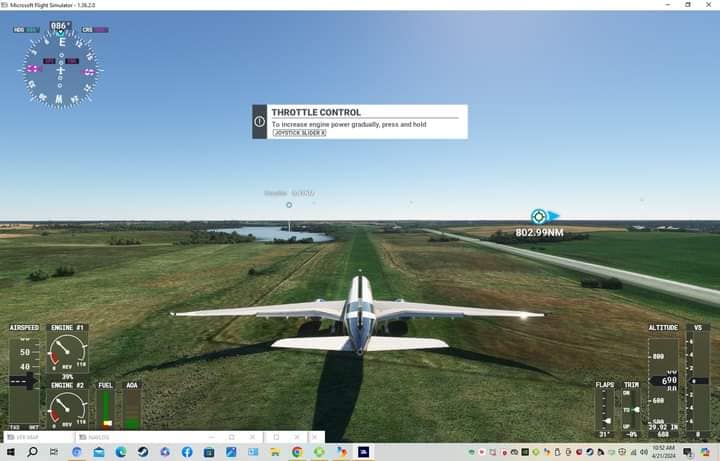Click the info icon in Throttle Control tip

[259, 122]
